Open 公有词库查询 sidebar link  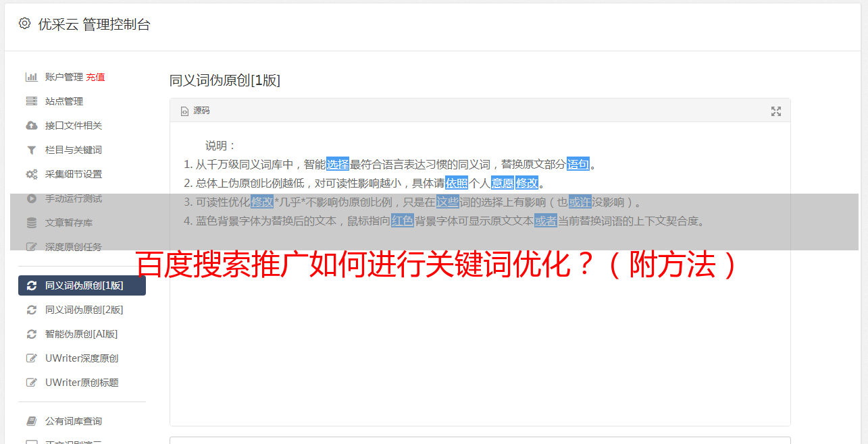coord(82,421)
